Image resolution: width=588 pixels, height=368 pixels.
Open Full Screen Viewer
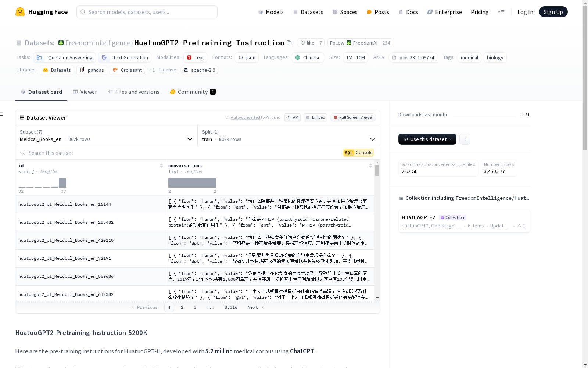[353, 117]
